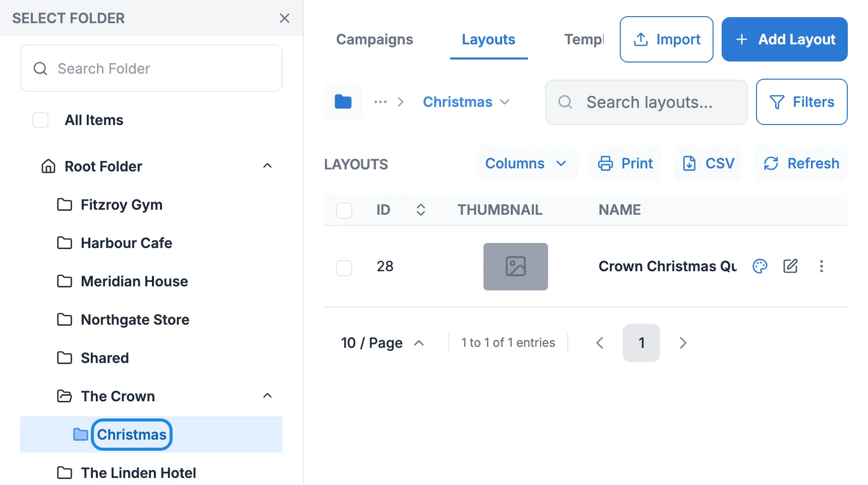Open the palette designer icon for layout 28

[x=760, y=266]
